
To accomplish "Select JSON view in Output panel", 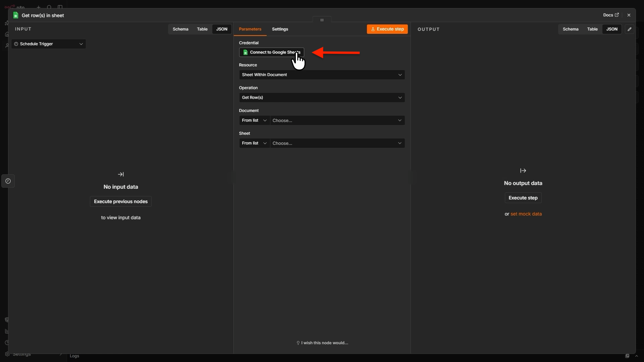I will pyautogui.click(x=612, y=29).
